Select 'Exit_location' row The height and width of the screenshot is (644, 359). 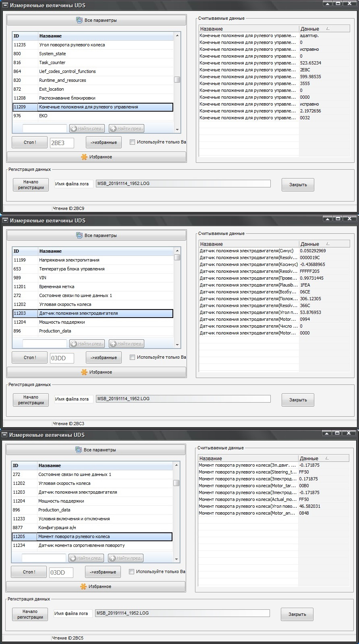tap(93, 89)
